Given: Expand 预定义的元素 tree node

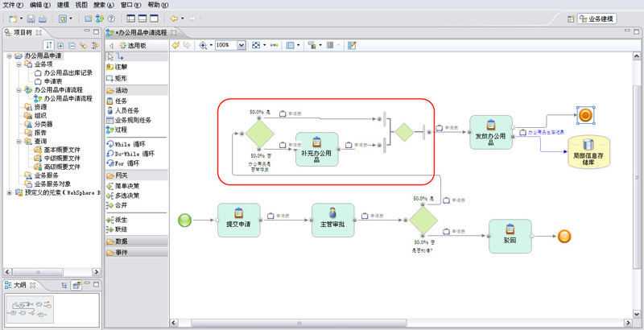Looking at the screenshot, I should [x=9, y=192].
